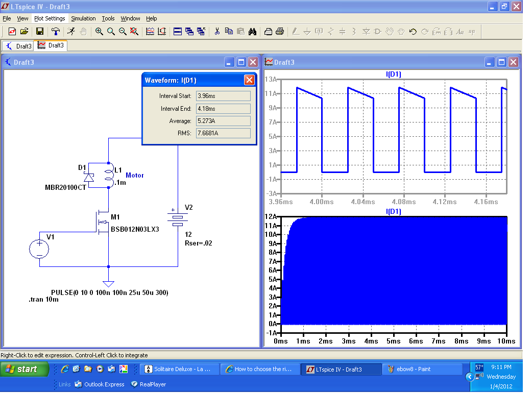Switch to the Draft3 waveform tab
The image size is (532, 393).
pyautogui.click(x=51, y=45)
